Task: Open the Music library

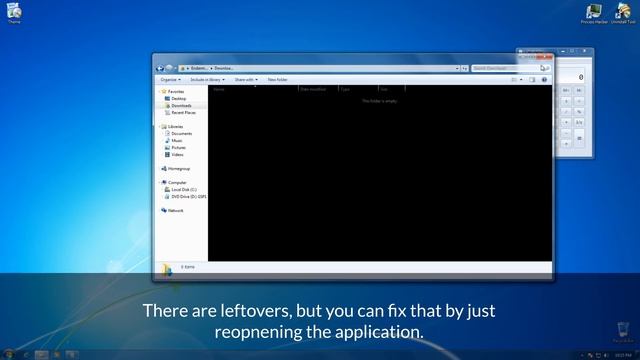Action: pyautogui.click(x=177, y=140)
